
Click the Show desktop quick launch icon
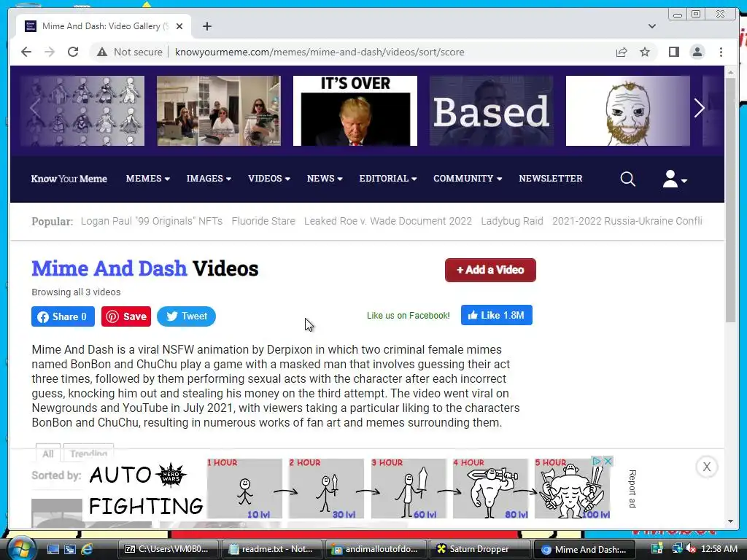53,549
